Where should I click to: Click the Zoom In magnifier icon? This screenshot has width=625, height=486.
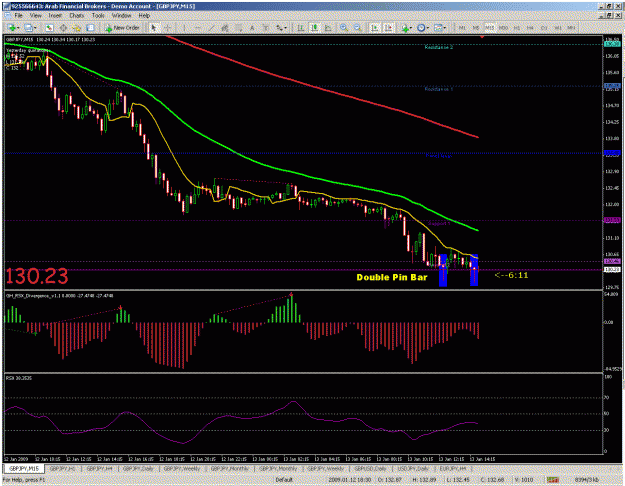click(344, 28)
